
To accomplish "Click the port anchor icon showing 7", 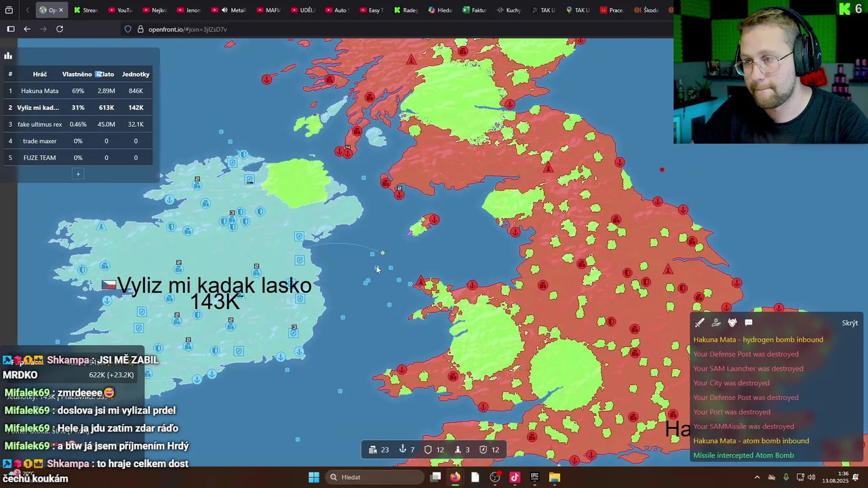I will click(402, 449).
